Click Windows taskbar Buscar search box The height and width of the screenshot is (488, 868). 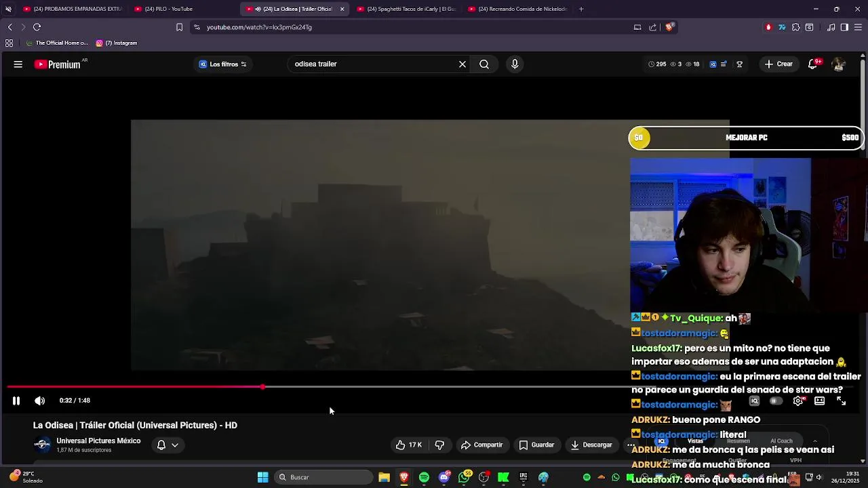point(323,477)
